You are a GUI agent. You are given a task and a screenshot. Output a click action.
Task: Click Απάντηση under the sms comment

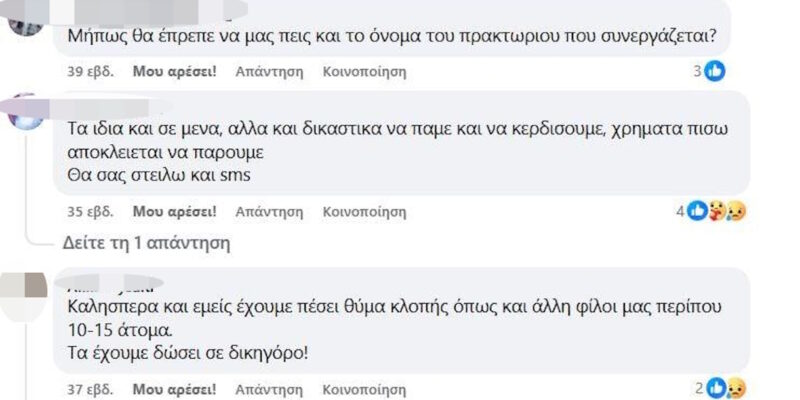pos(269,211)
